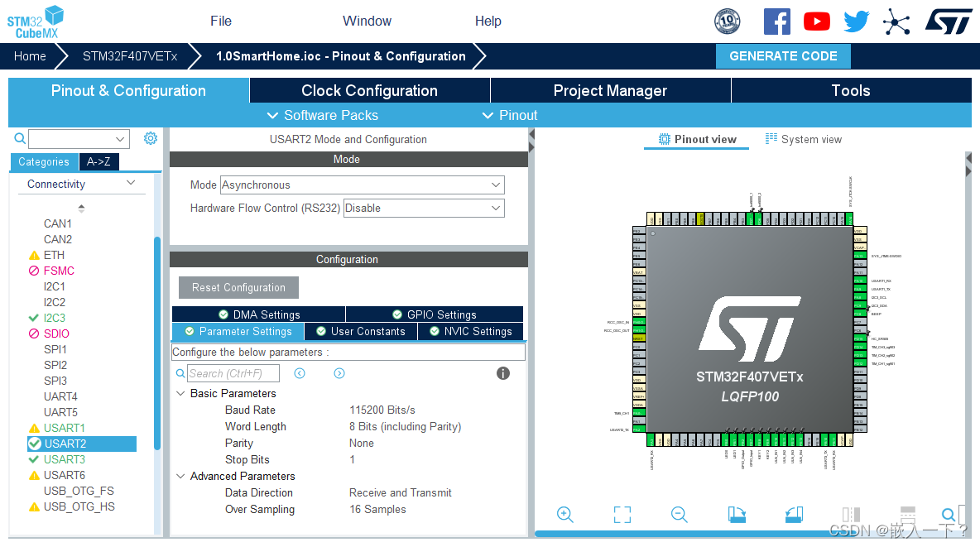Click the collapse arrow beside the configuration panel
The height and width of the screenshot is (547, 980).
click(532, 134)
